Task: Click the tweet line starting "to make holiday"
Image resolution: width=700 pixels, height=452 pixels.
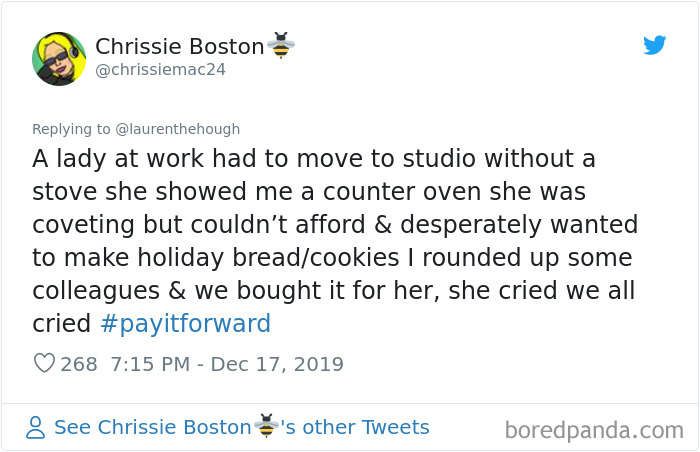Action: (332, 257)
